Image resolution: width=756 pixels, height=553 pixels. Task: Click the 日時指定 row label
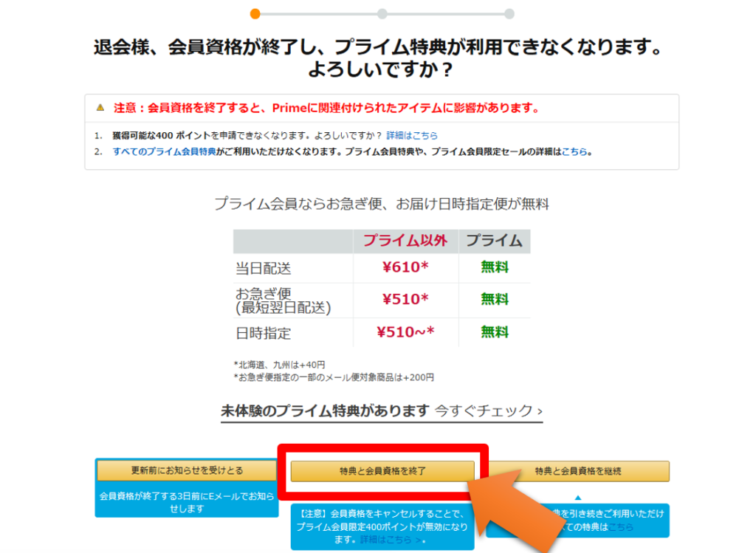tap(264, 333)
